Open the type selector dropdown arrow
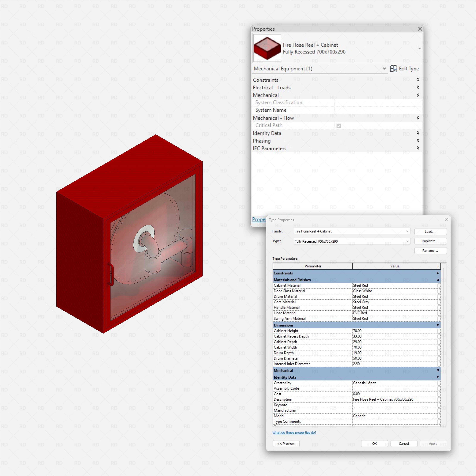 pyautogui.click(x=420, y=48)
